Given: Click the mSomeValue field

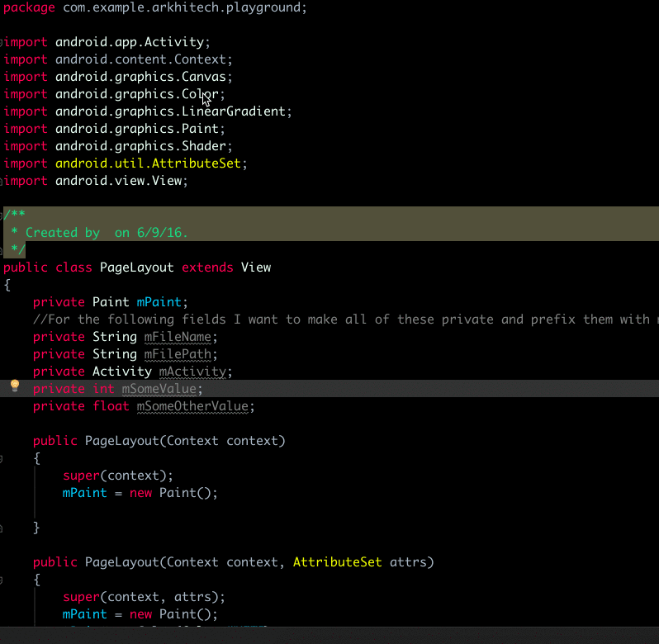Looking at the screenshot, I should (159, 389).
